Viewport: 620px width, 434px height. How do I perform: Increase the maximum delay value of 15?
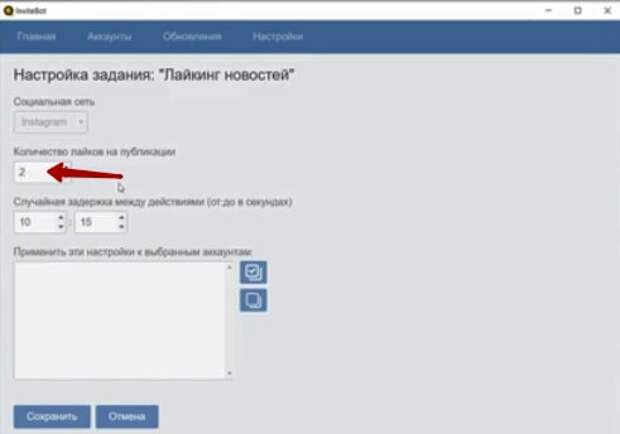pyautogui.click(x=122, y=217)
